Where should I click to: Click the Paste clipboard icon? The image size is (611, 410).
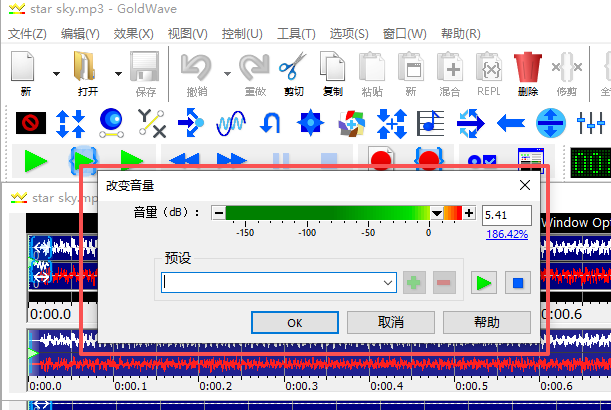(372, 67)
